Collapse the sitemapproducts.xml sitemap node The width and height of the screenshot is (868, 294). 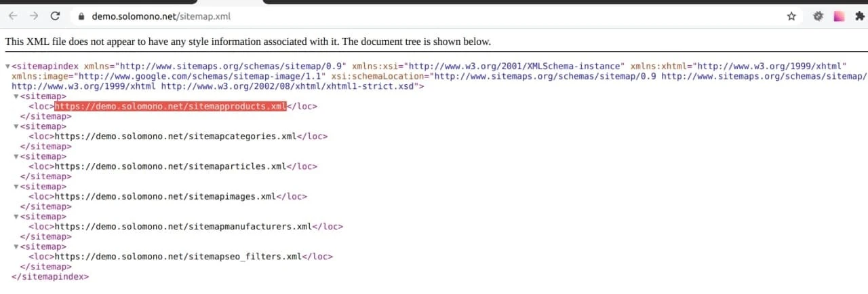tap(16, 96)
